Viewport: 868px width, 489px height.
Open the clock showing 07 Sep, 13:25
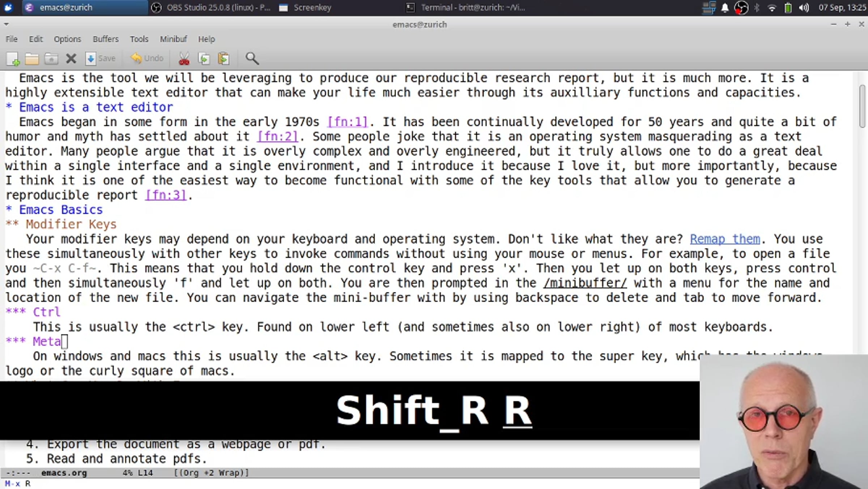coord(842,8)
